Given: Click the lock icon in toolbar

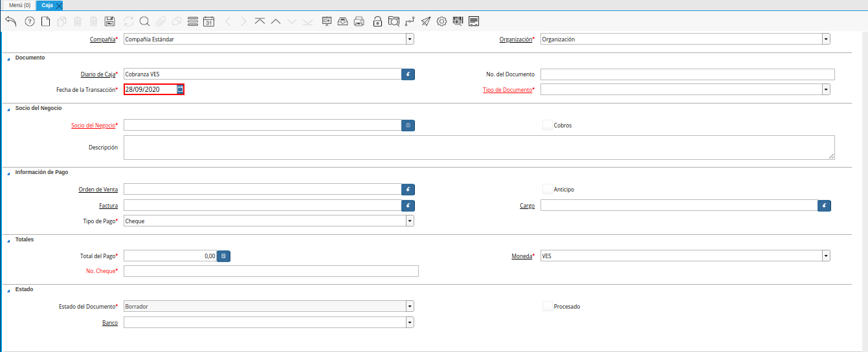Looking at the screenshot, I should 377,21.
